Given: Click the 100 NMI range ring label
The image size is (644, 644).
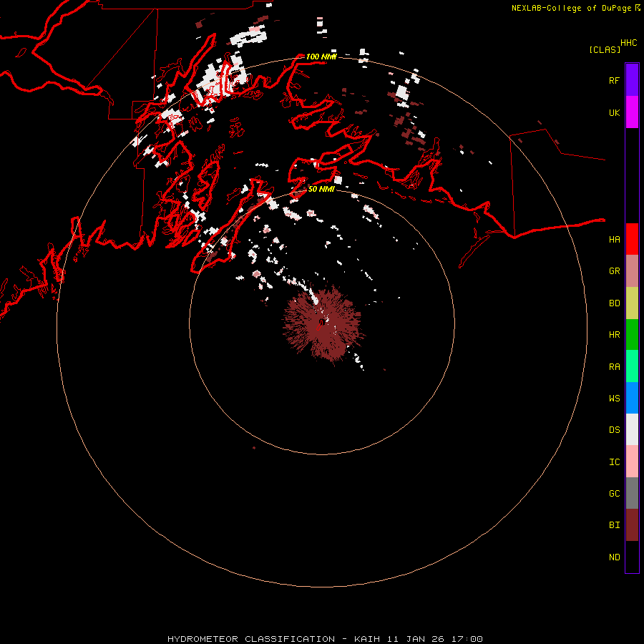Looking at the screenshot, I should tap(321, 57).
